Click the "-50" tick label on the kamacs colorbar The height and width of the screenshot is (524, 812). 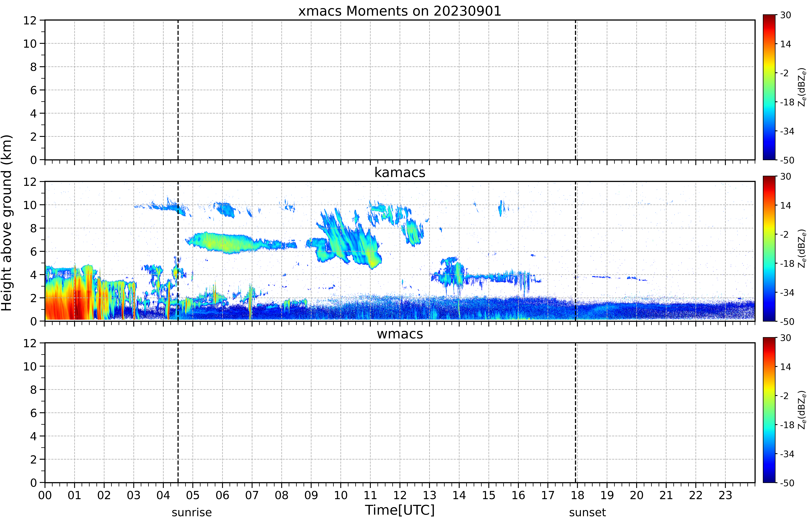click(x=787, y=322)
